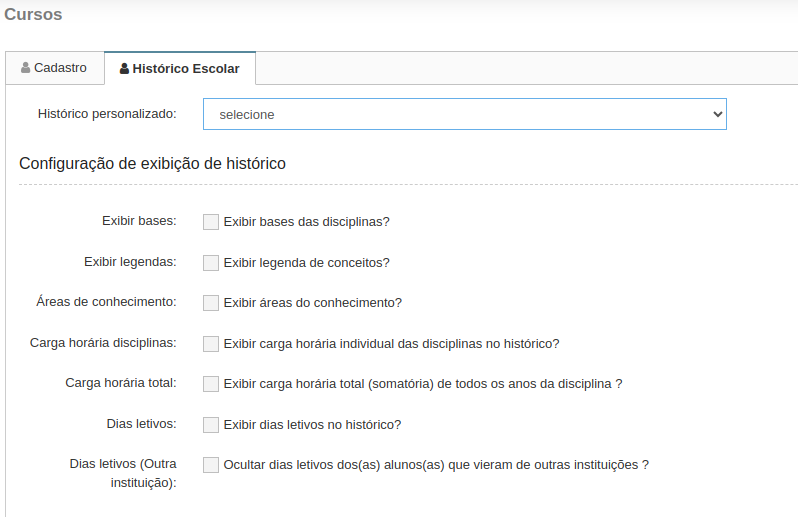Viewport: 798px width, 517px height.
Task: Enable carga horária total somatória checkbox
Action: [211, 384]
